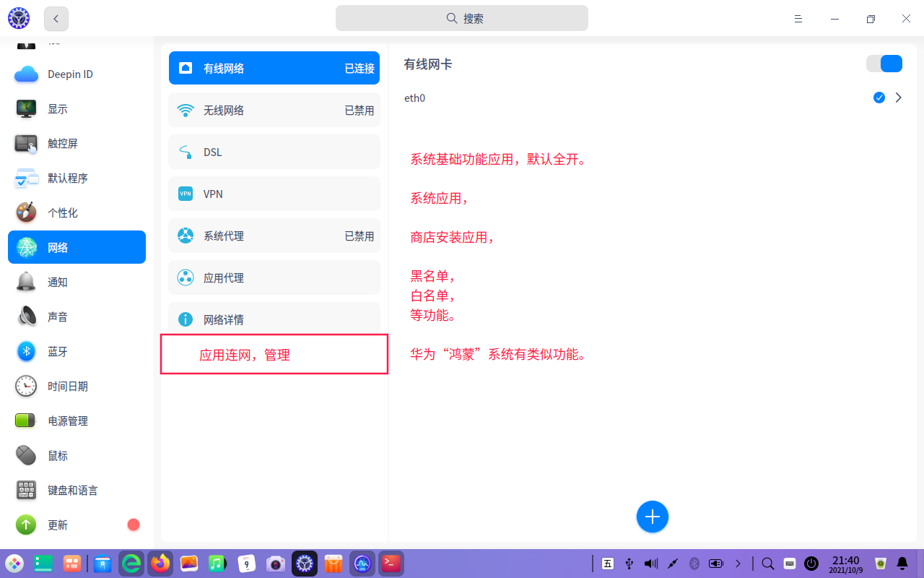
Task: Open the Personalization (个性化) settings
Action: (62, 213)
